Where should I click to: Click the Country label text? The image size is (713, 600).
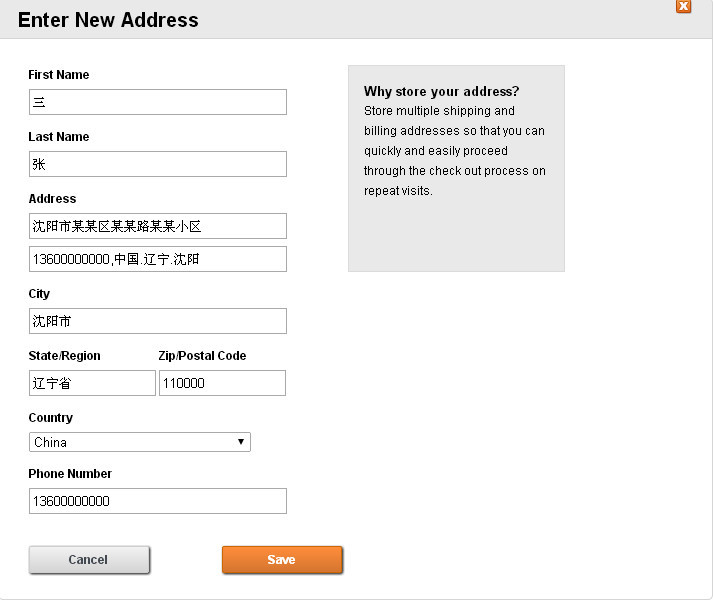pyautogui.click(x=50, y=418)
